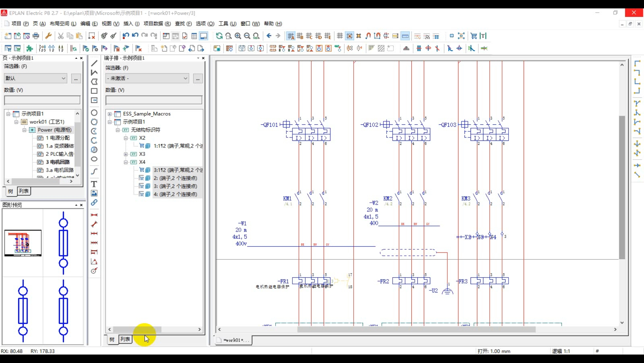Toggle the highlighted graphical preview window button

pyautogui.click(x=204, y=36)
